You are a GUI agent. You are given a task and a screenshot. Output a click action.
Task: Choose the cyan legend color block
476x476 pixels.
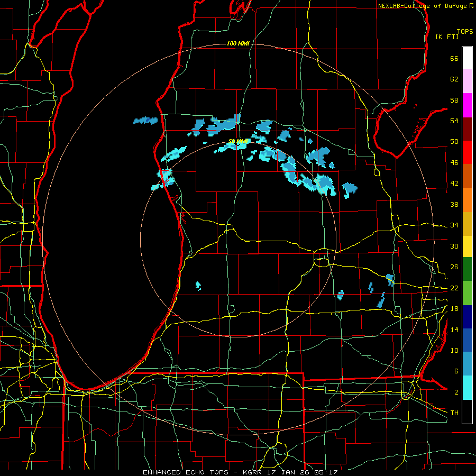(467, 388)
